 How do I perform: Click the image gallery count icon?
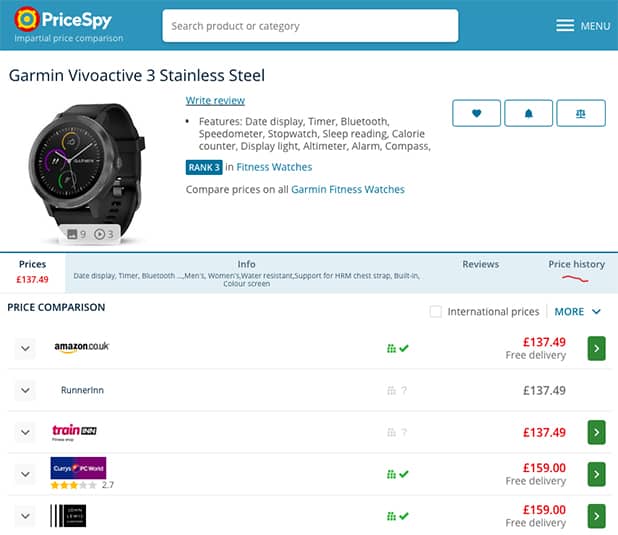point(76,234)
